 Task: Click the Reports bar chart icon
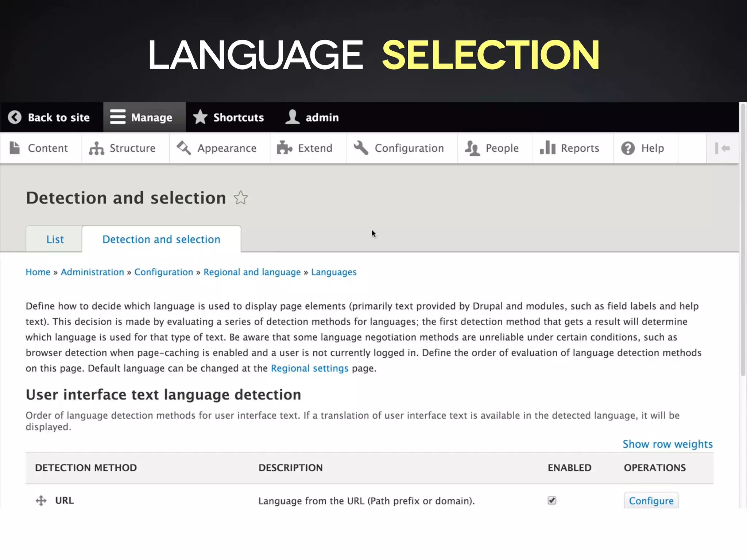[x=547, y=148]
